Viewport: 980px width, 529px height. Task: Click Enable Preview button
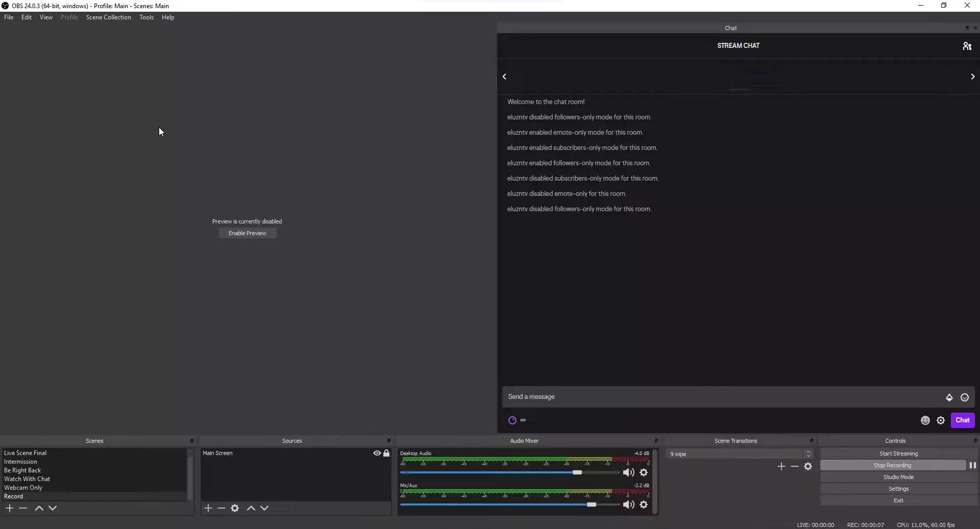pyautogui.click(x=248, y=233)
